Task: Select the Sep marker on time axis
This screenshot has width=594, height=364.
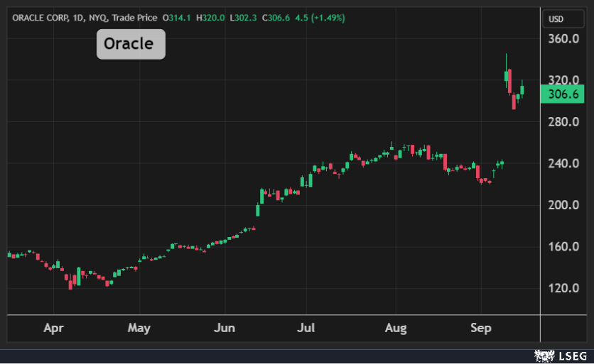Action: pyautogui.click(x=480, y=329)
